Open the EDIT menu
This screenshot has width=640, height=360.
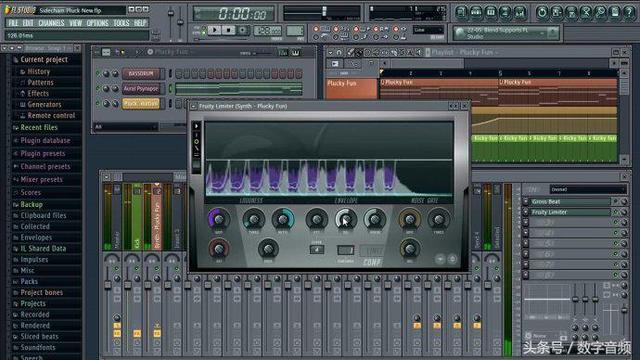[28, 23]
